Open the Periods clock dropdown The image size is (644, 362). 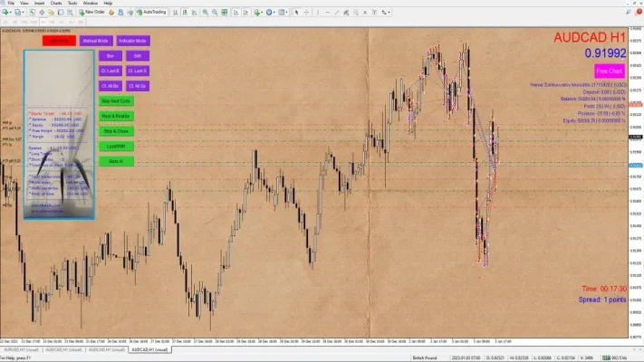tap(271, 13)
